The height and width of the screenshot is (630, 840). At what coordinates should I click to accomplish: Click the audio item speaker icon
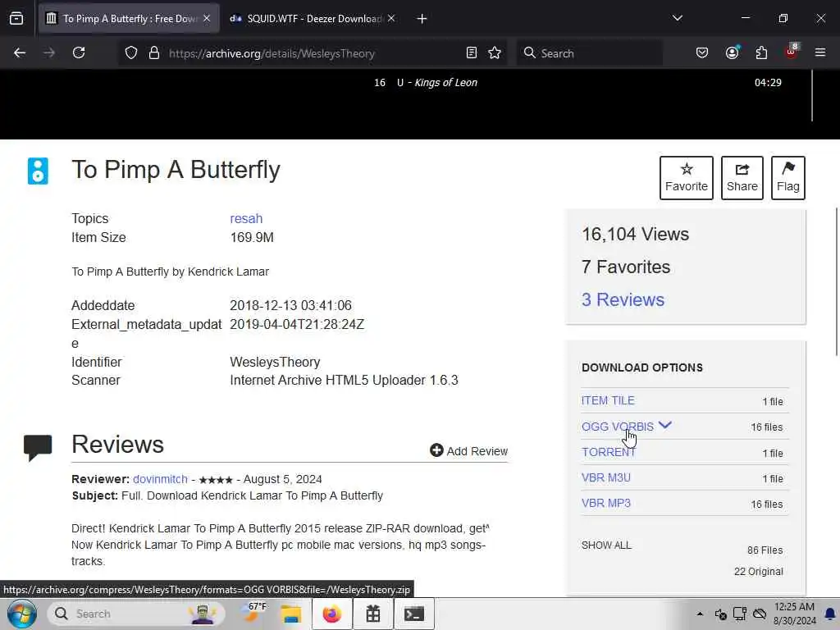click(x=38, y=171)
